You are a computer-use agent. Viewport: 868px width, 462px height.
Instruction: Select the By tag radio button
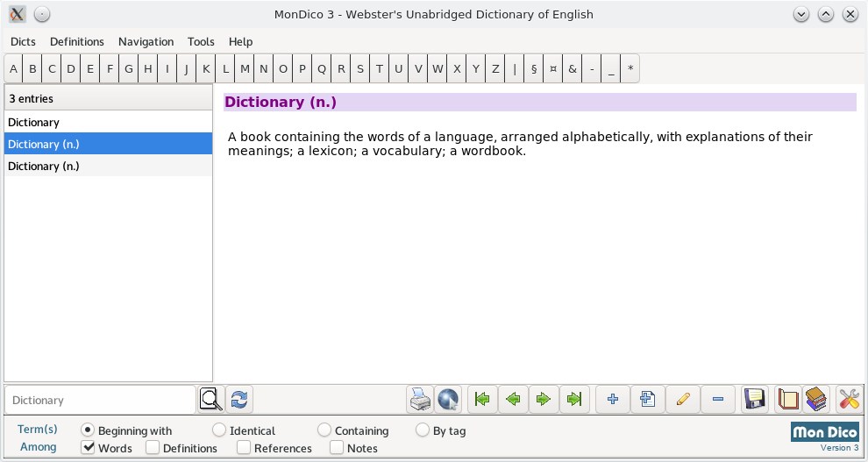pyautogui.click(x=423, y=430)
